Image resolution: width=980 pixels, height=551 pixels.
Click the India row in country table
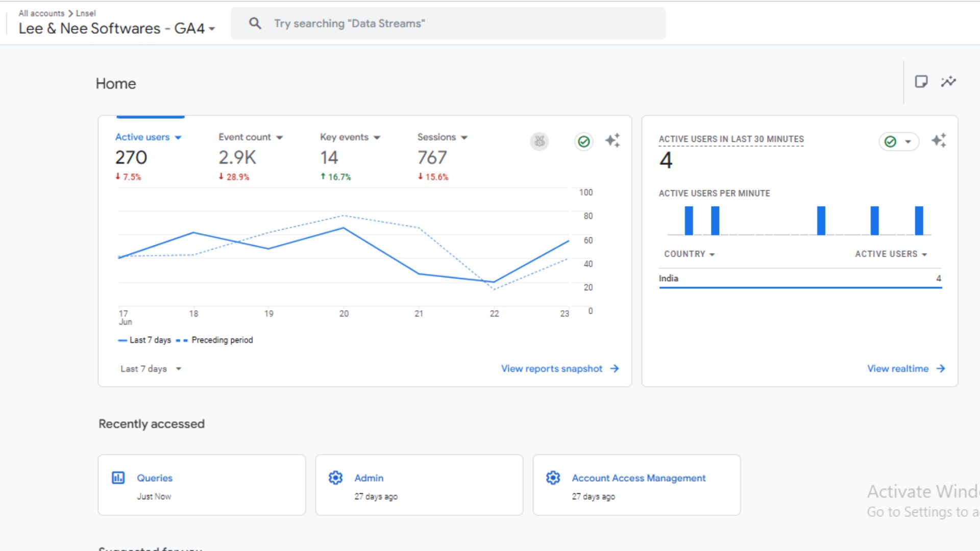point(800,279)
